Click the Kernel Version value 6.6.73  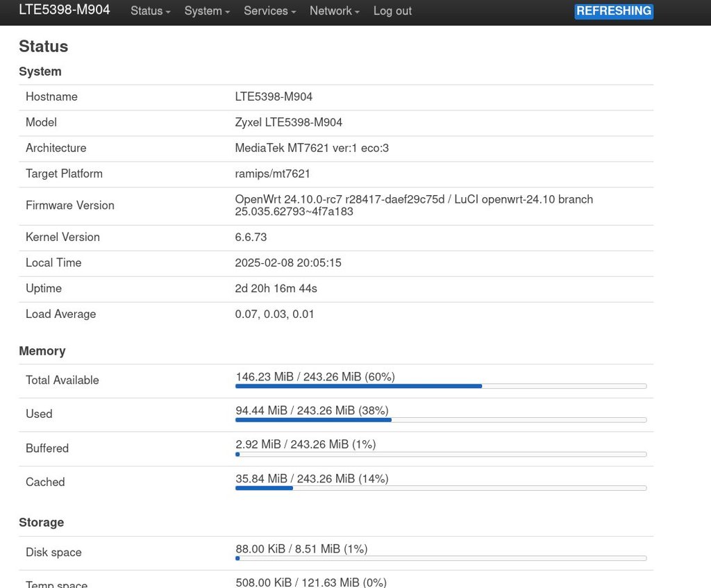[251, 237]
